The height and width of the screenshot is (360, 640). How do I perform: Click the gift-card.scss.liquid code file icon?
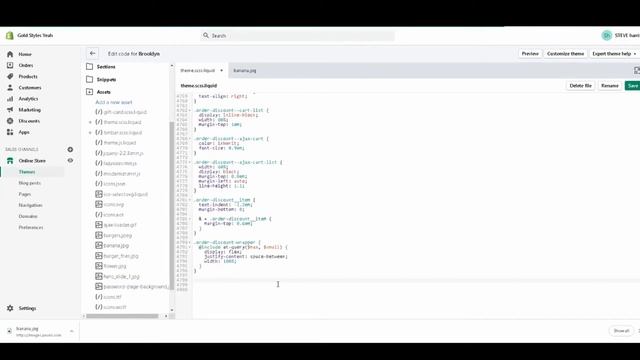click(99, 112)
